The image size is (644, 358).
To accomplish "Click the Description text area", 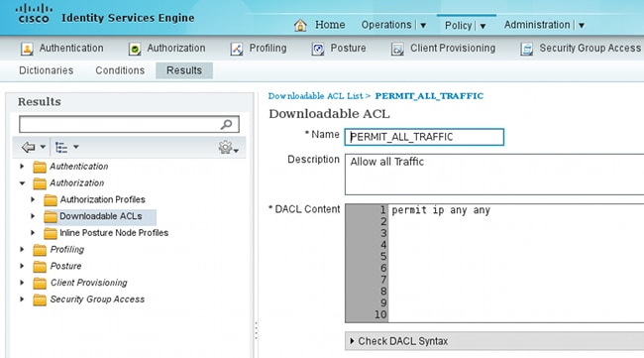I will (x=494, y=175).
